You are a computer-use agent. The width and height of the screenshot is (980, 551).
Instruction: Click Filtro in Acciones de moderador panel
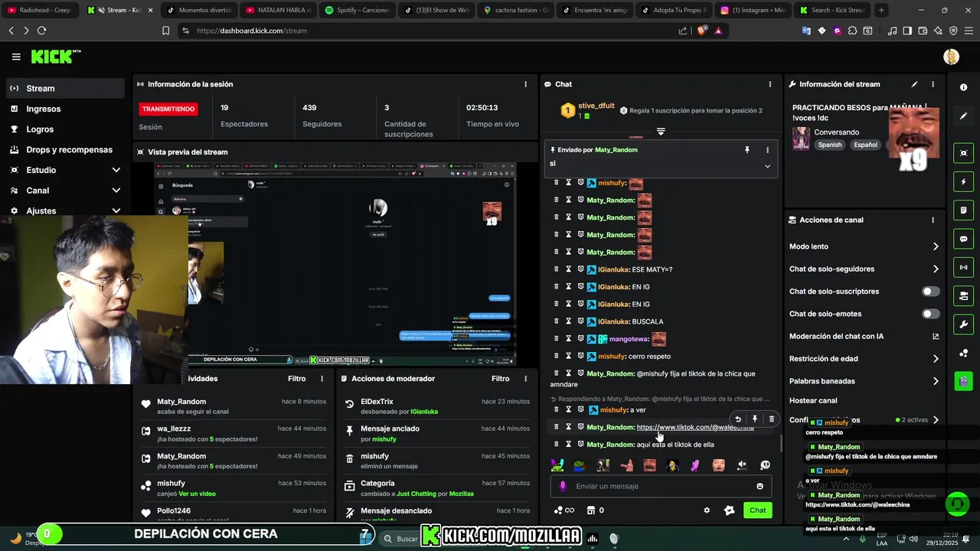click(x=500, y=379)
